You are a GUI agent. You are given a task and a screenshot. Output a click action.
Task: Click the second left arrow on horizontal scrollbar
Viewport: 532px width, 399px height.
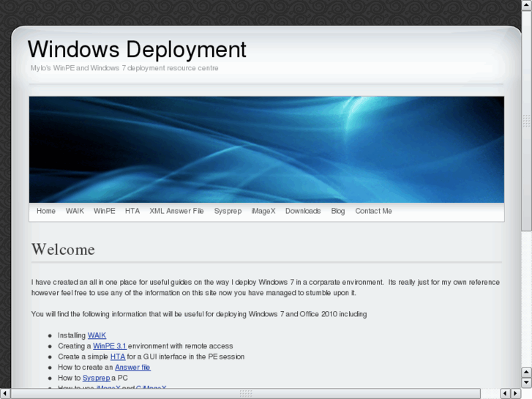(x=505, y=393)
